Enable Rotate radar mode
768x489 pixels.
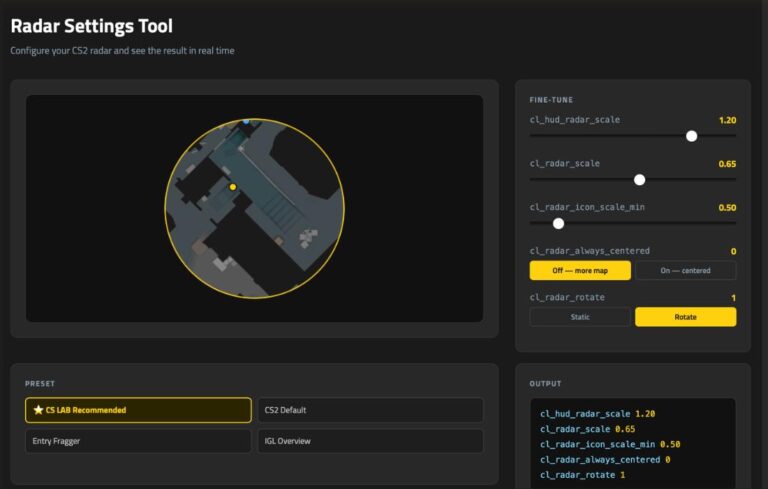coord(685,317)
